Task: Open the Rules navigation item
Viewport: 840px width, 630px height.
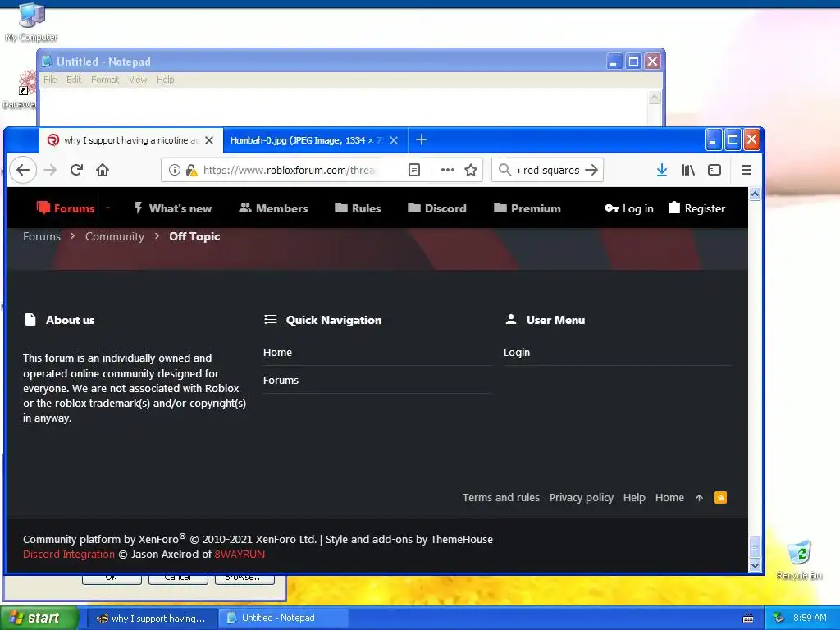Action: pyautogui.click(x=358, y=208)
